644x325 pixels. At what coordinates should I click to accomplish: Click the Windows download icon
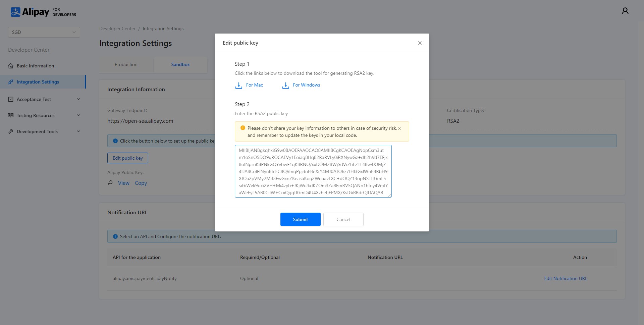[285, 86]
